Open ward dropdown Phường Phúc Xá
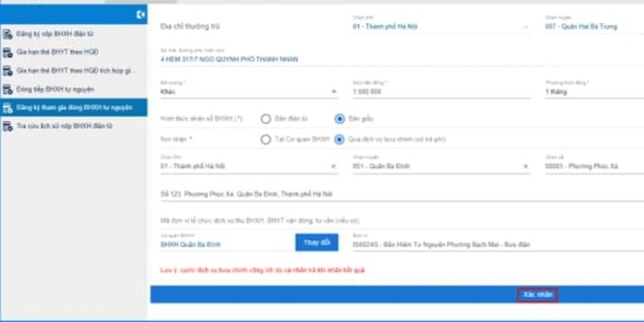Viewport: 644px width, 322px height. tap(595, 166)
